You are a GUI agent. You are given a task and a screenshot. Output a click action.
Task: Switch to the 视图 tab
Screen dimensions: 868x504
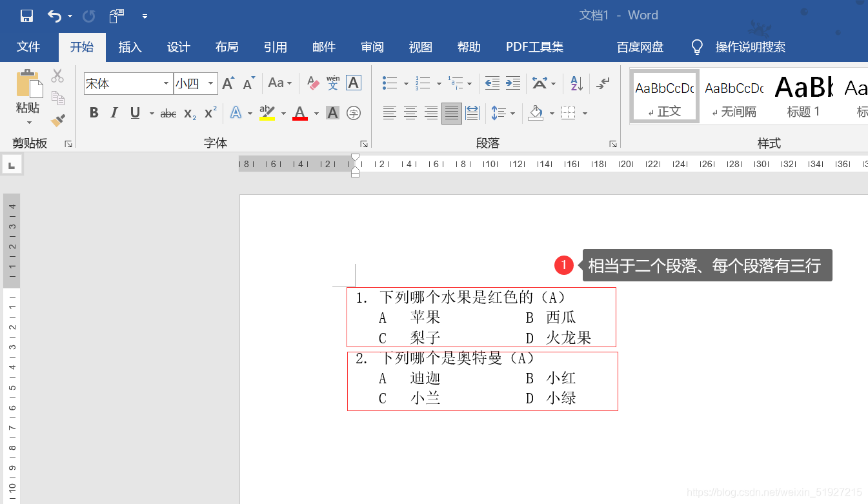420,47
